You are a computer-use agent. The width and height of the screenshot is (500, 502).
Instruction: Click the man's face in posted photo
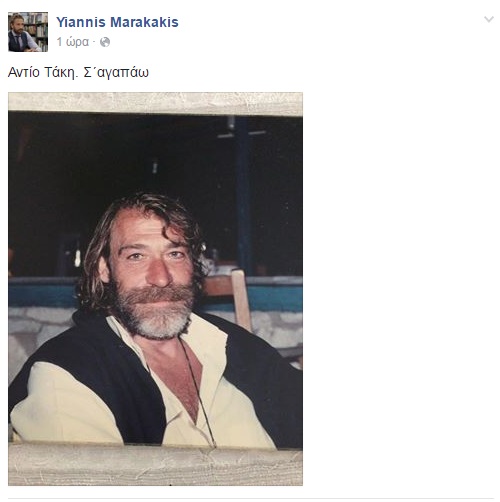point(152,267)
